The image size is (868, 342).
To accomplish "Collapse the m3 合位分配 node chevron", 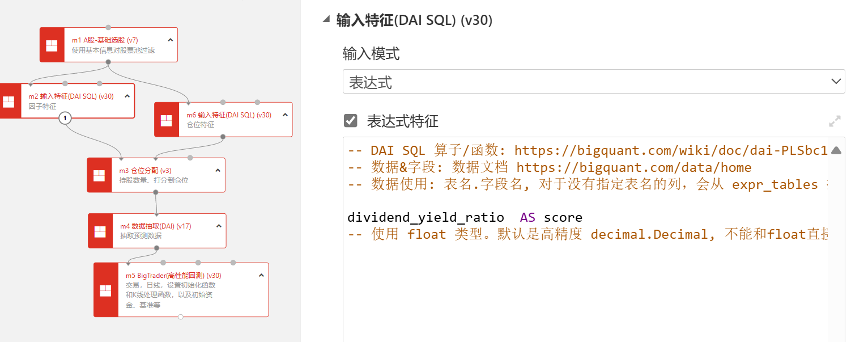I will 218,171.
